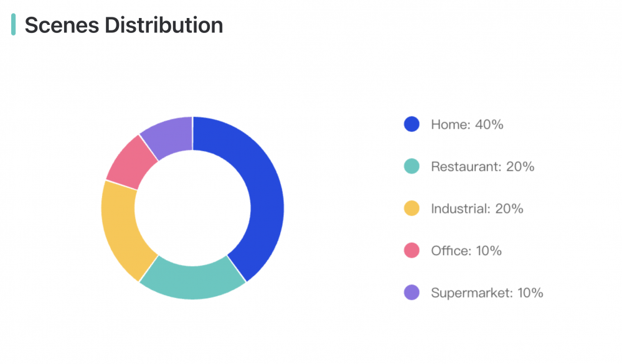Click the word Distribution in the heading
This screenshot has width=622, height=364.
point(164,25)
